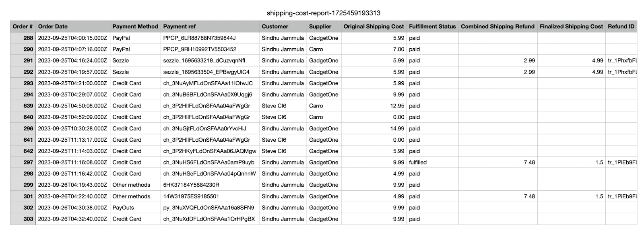
Task: Click the PayOuts payment method cell
Action: pos(135,208)
